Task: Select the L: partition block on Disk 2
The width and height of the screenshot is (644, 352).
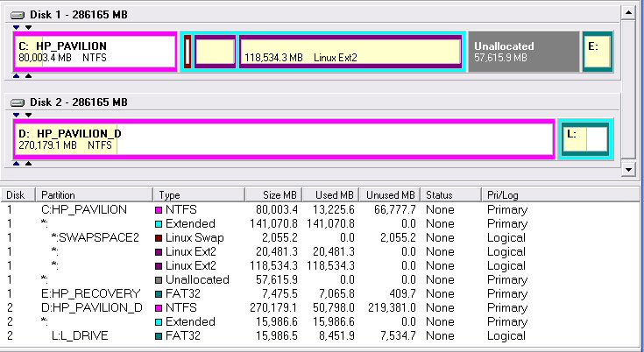Action: pos(585,139)
